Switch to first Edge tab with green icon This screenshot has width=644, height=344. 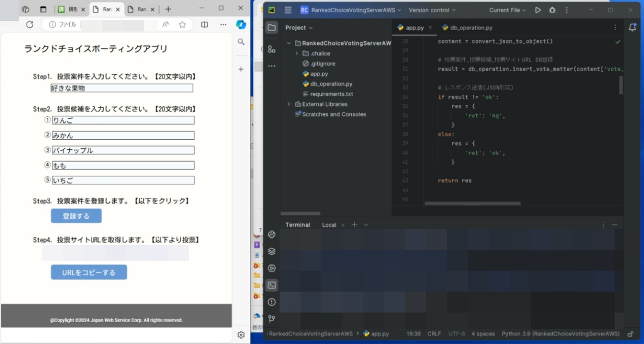[x=71, y=9]
